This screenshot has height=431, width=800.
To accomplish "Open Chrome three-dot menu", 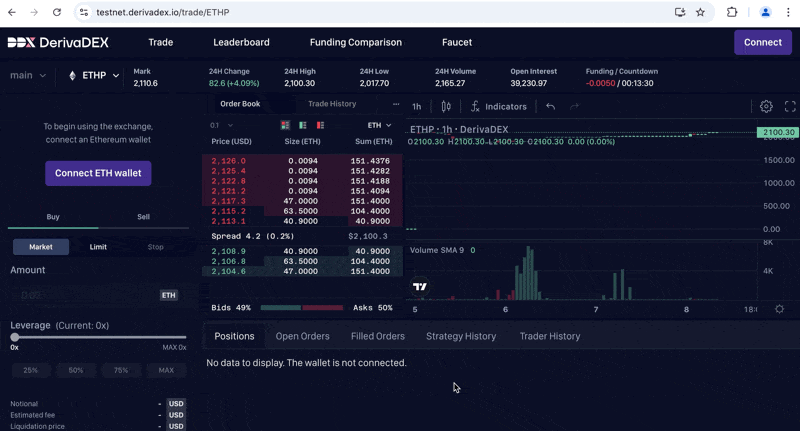I will pos(788,12).
